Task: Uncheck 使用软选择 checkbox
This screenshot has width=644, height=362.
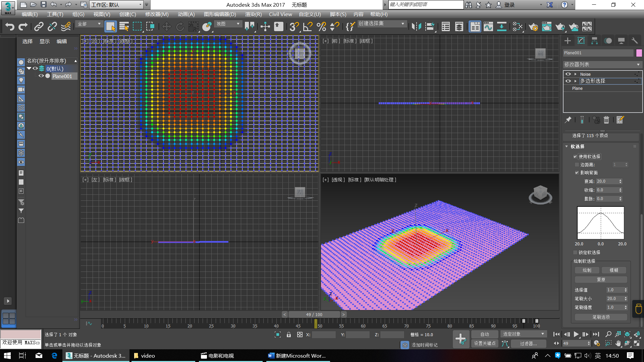Action: 575,157
